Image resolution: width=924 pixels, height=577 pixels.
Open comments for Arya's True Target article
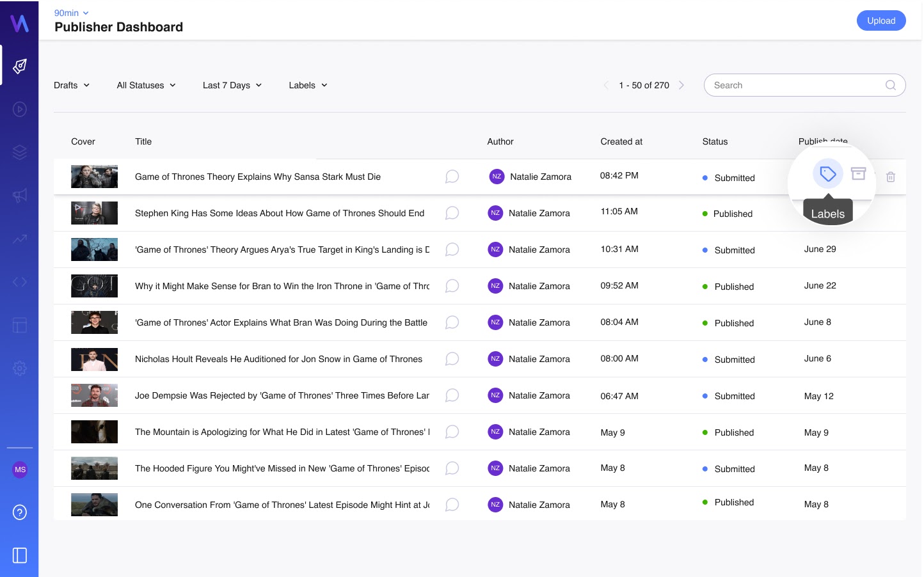pyautogui.click(x=452, y=249)
